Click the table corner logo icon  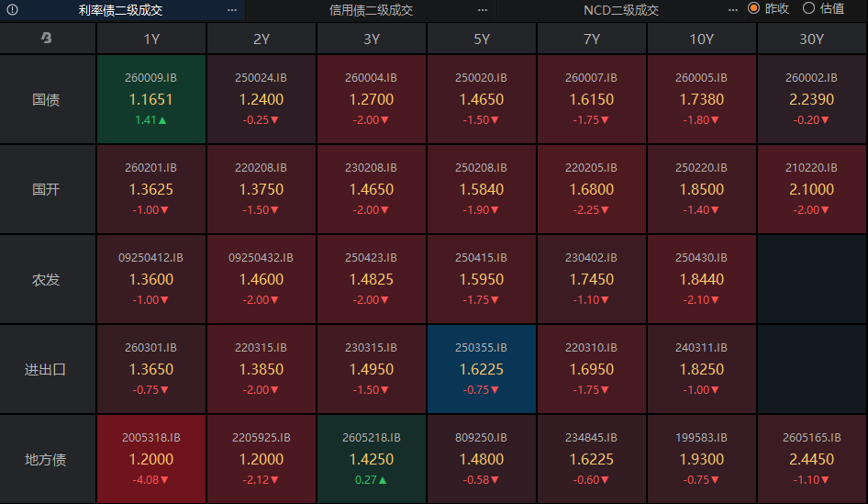[x=47, y=38]
